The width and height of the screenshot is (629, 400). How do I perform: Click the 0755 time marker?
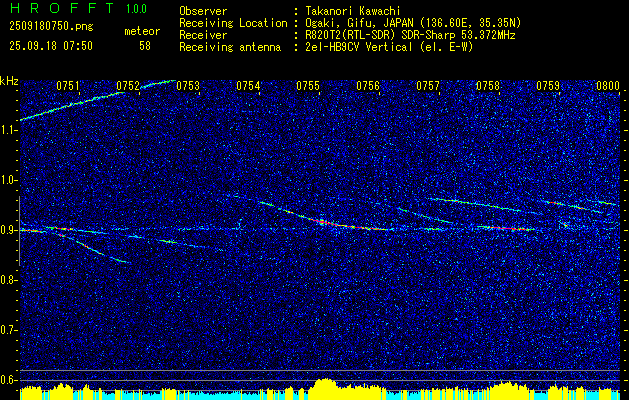tap(308, 86)
